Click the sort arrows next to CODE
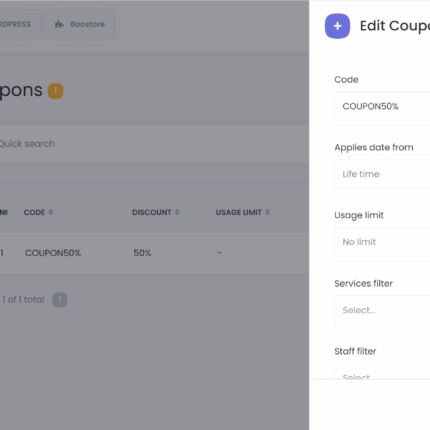The height and width of the screenshot is (430, 430). click(x=51, y=212)
